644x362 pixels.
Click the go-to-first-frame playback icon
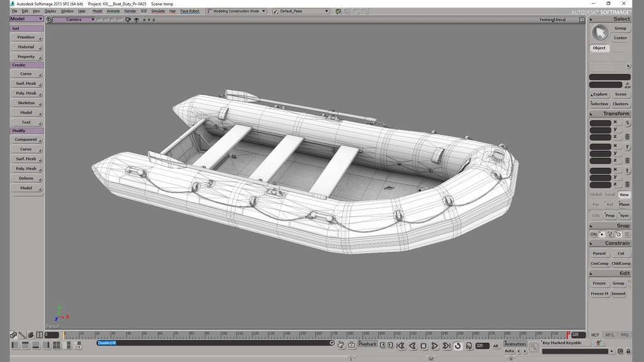(x=400, y=346)
